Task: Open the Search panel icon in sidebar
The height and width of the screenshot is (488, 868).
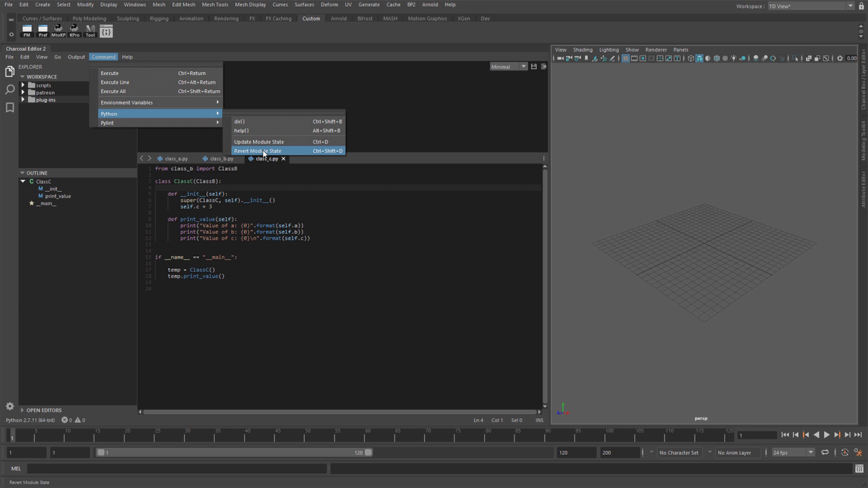Action: tap(9, 89)
